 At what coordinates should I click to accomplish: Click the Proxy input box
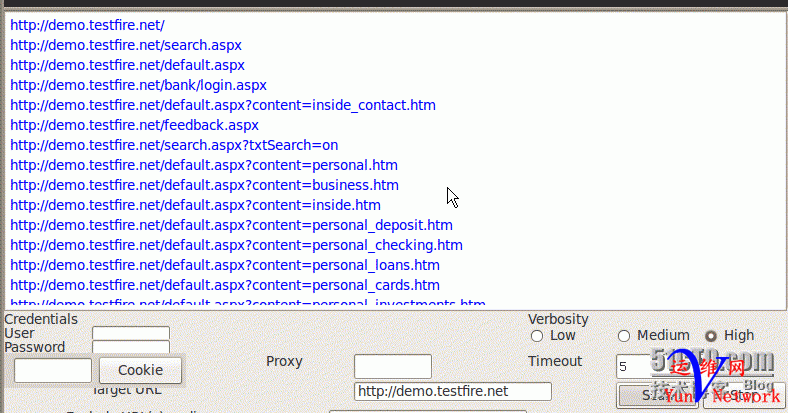pos(392,366)
